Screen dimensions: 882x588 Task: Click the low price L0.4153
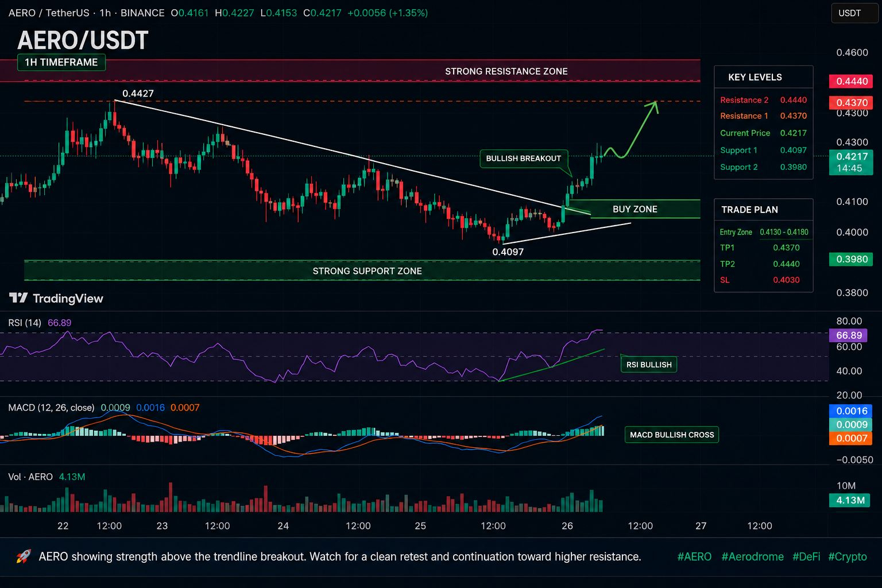278,13
